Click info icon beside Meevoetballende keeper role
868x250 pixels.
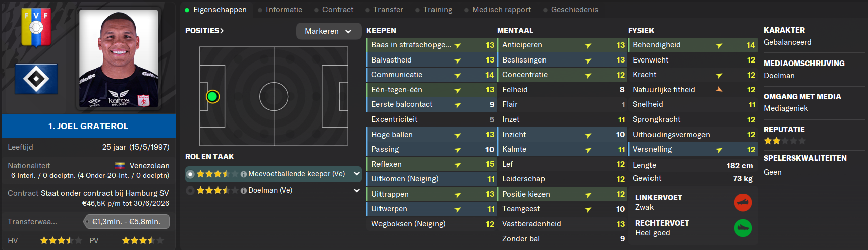pos(244,174)
